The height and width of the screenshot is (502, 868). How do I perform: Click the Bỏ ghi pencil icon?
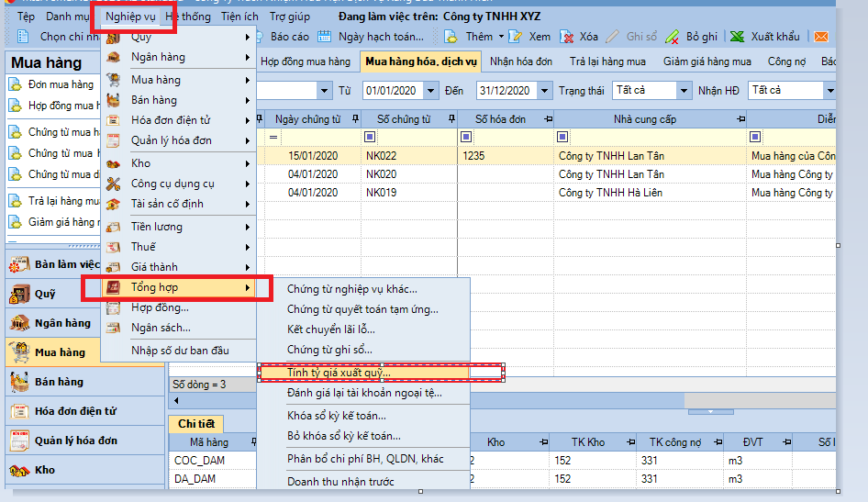click(x=672, y=37)
